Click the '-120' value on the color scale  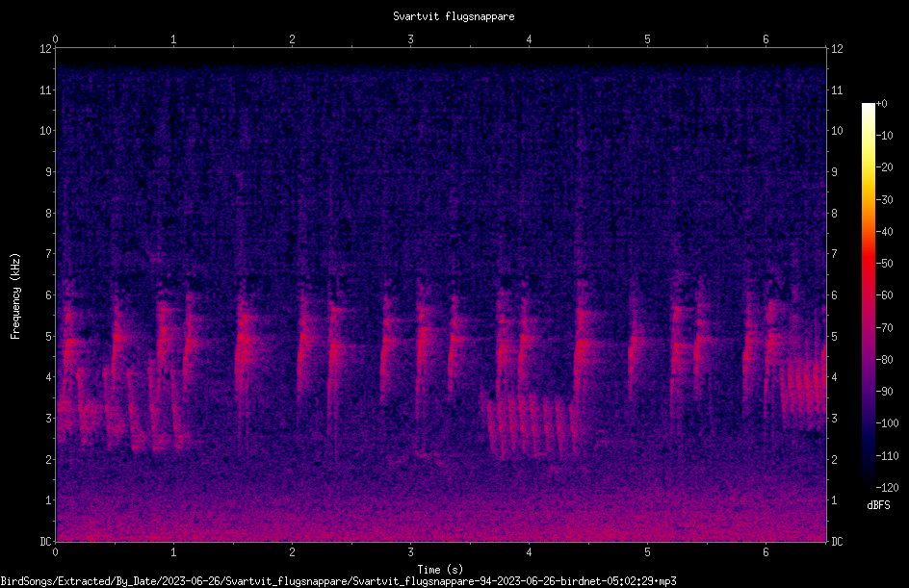coord(887,487)
